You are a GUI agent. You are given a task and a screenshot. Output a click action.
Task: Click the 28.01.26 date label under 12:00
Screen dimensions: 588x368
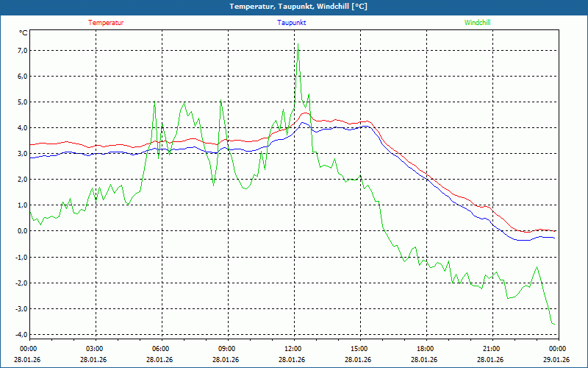coord(293,360)
